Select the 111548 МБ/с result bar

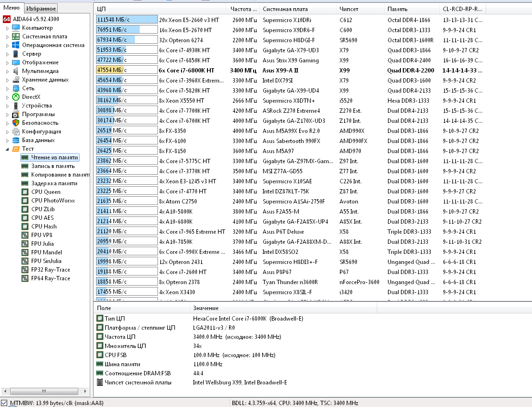127,20
